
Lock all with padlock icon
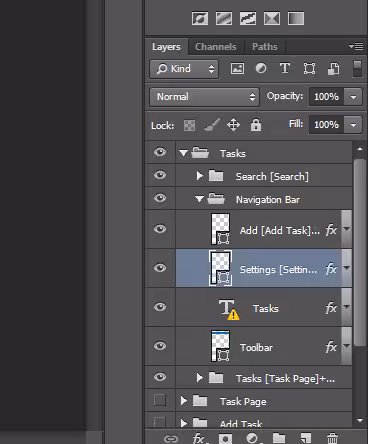point(256,125)
